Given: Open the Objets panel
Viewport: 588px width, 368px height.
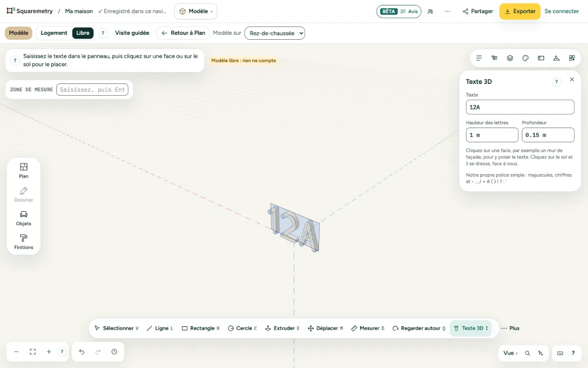Looking at the screenshot, I should click(x=24, y=218).
